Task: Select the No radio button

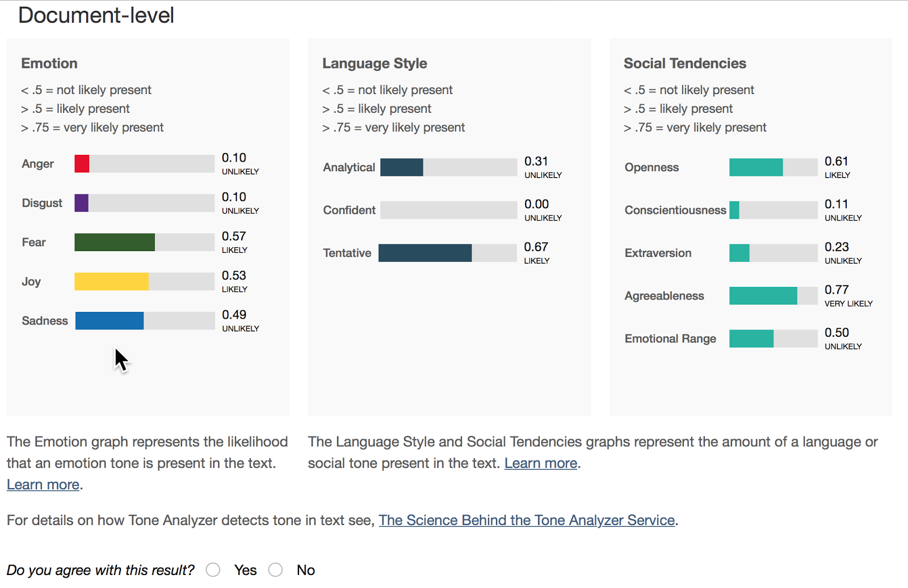Action: coord(276,570)
